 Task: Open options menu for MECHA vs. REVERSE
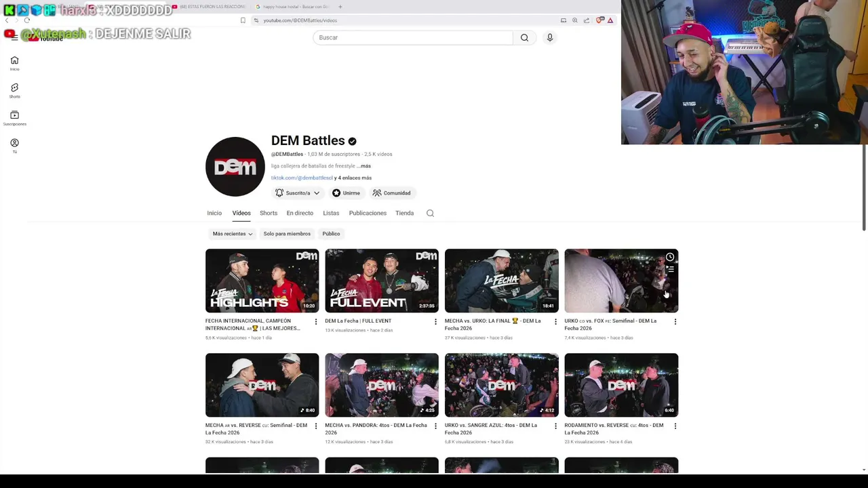[x=316, y=426]
